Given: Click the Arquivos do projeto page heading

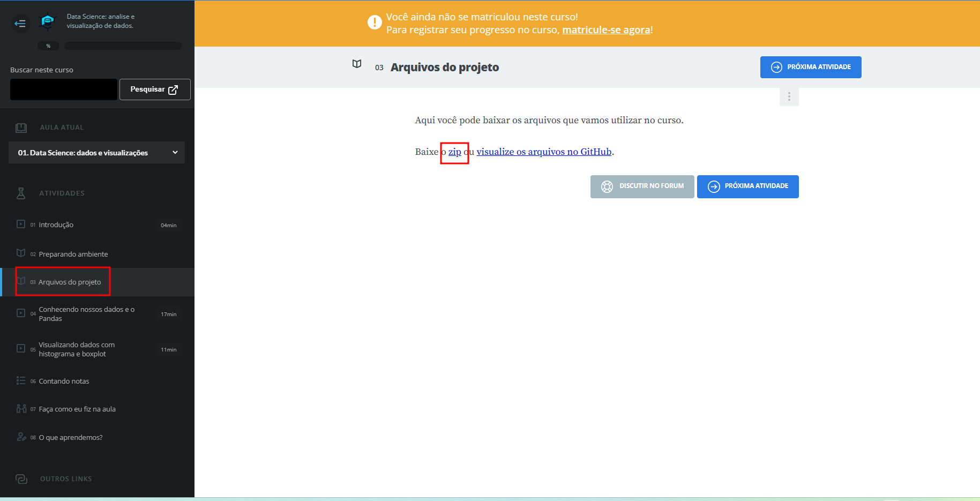Looking at the screenshot, I should click(445, 67).
